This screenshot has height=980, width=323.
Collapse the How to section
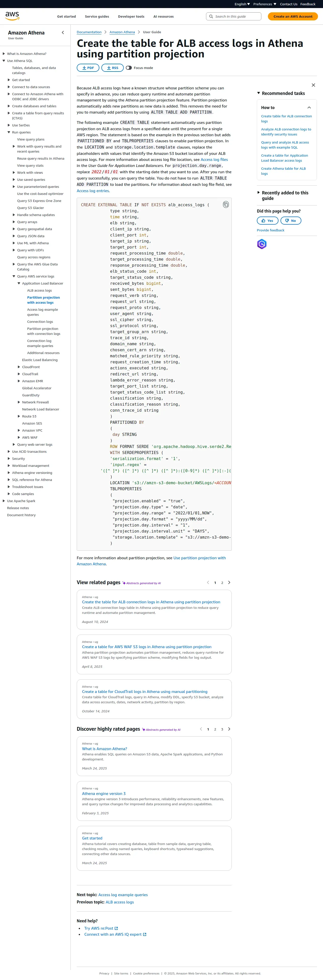pos(309,108)
